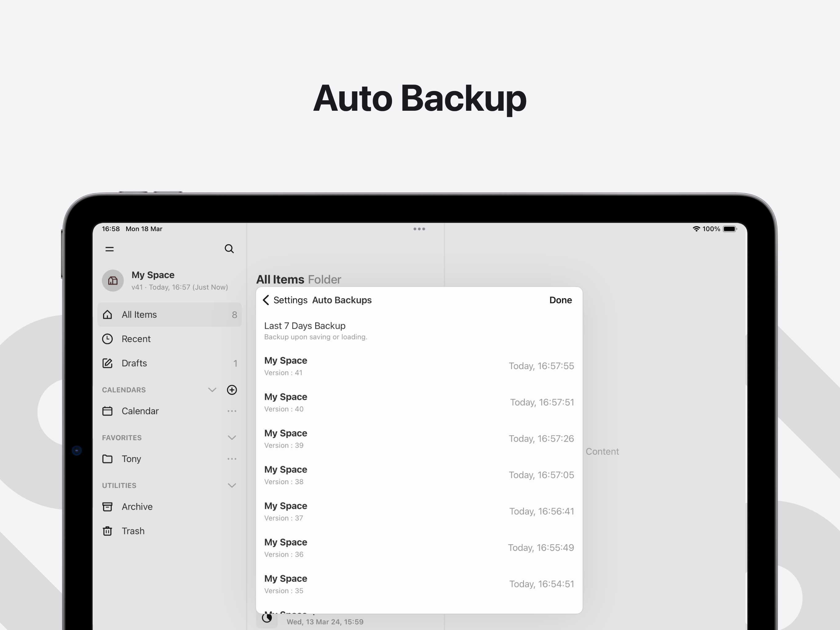Add a new calendar with plus icon
The image size is (840, 630).
[232, 390]
